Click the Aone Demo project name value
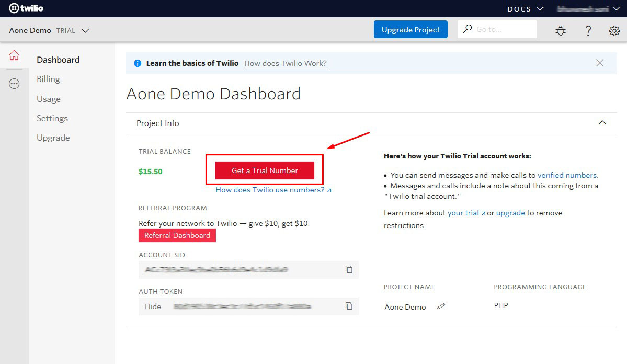Image resolution: width=627 pixels, height=364 pixels. point(405,307)
